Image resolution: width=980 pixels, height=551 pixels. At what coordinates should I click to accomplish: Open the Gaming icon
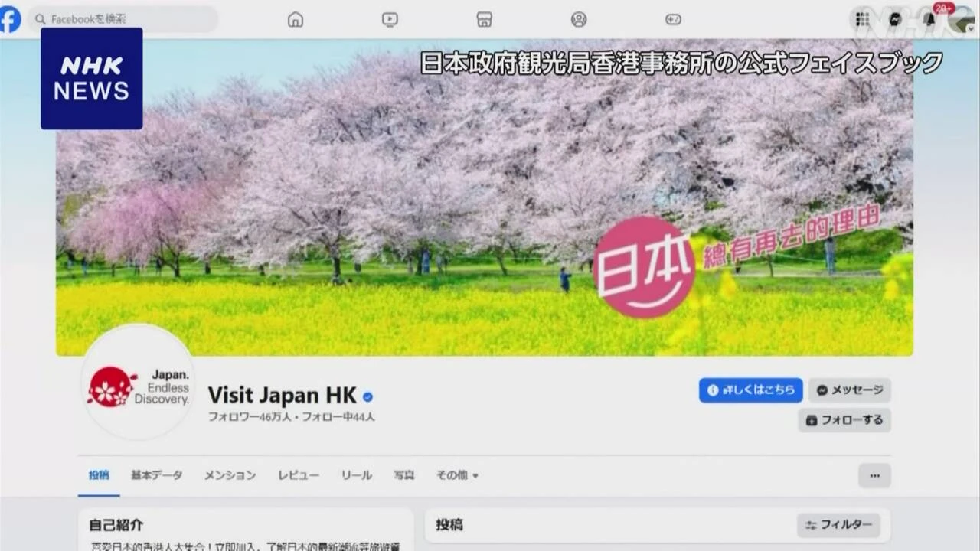(x=673, y=20)
